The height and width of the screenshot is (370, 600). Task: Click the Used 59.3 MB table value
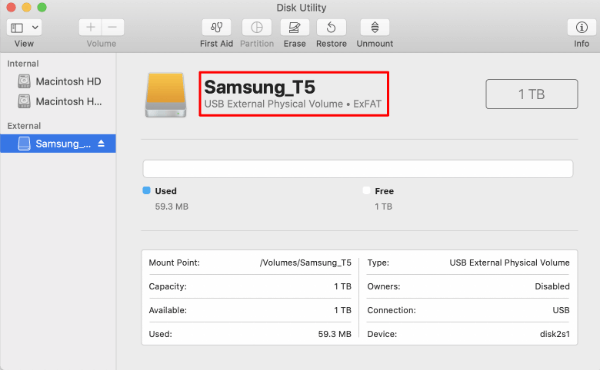[x=334, y=334]
